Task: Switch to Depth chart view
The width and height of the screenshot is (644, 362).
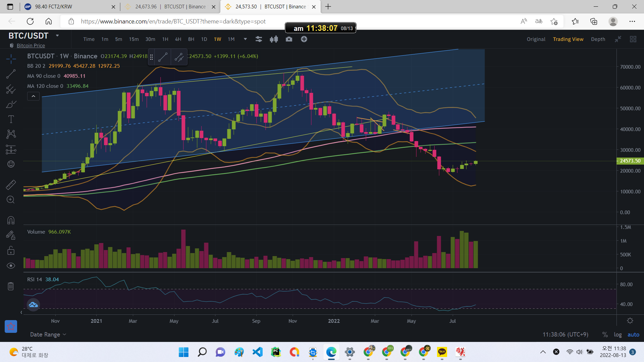Action: point(598,39)
